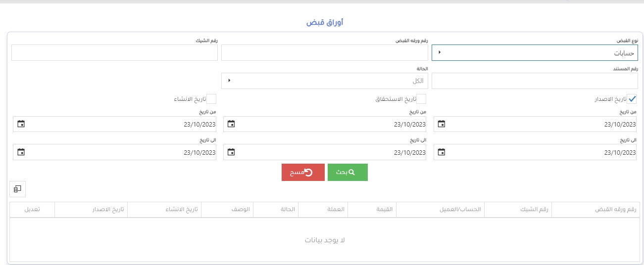Focus the 'رقم ورقه القبض' text field
Image resolution: width=644 pixels, height=265 pixels.
point(324,53)
